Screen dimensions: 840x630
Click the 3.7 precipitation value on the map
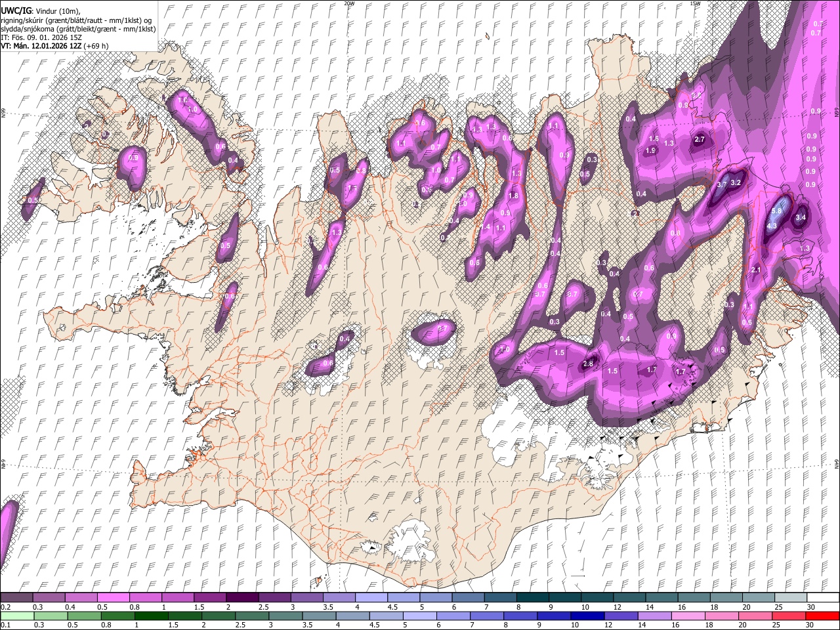pyautogui.click(x=722, y=184)
